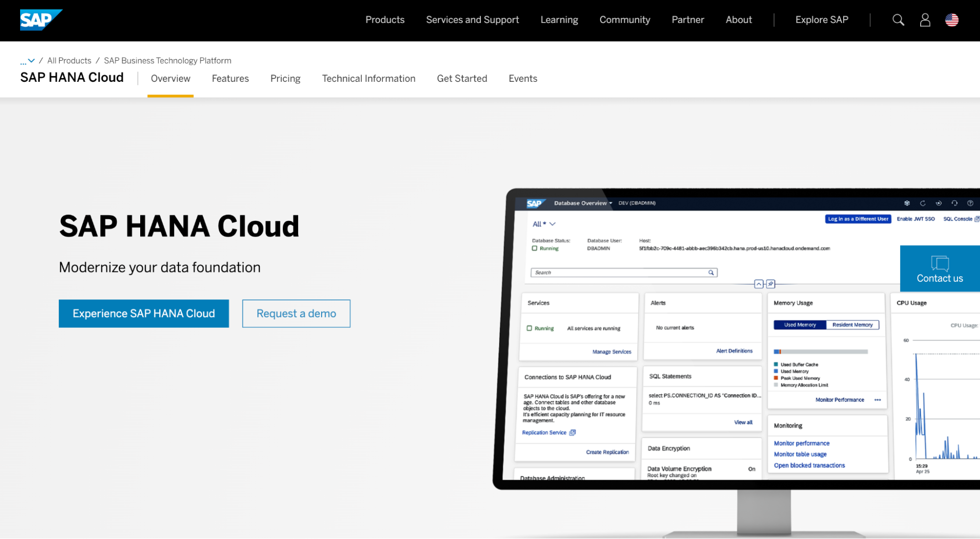Click Explore SAP in header

click(x=822, y=20)
